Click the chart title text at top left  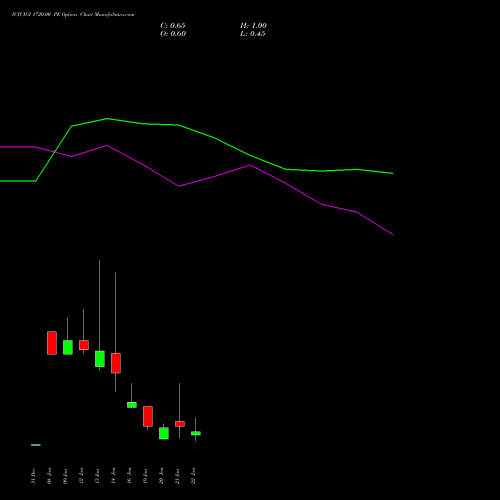73,15
